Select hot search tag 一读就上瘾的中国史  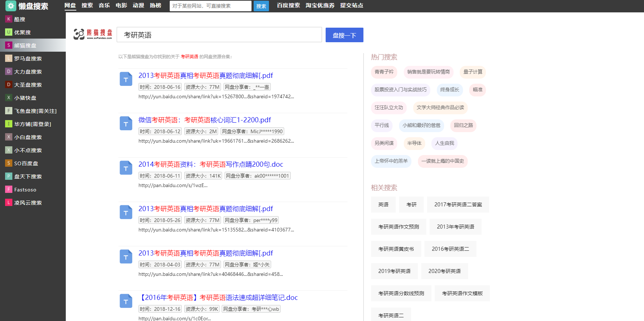443,161
